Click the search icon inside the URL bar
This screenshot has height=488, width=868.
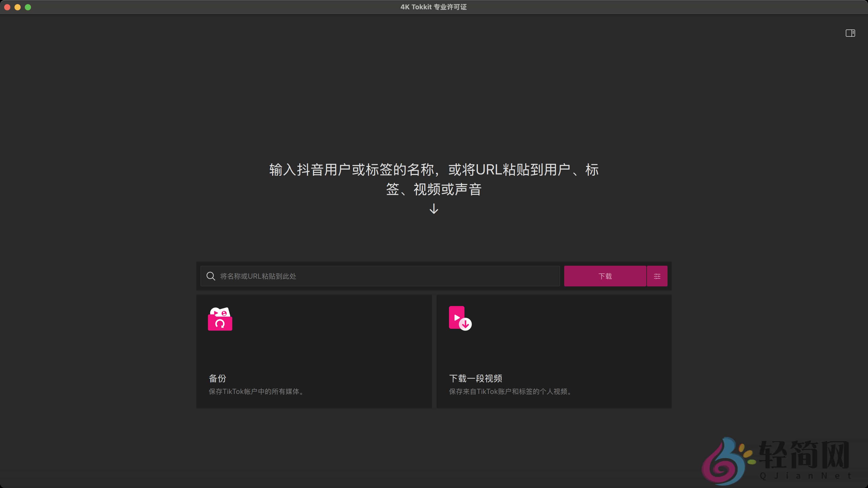click(211, 276)
